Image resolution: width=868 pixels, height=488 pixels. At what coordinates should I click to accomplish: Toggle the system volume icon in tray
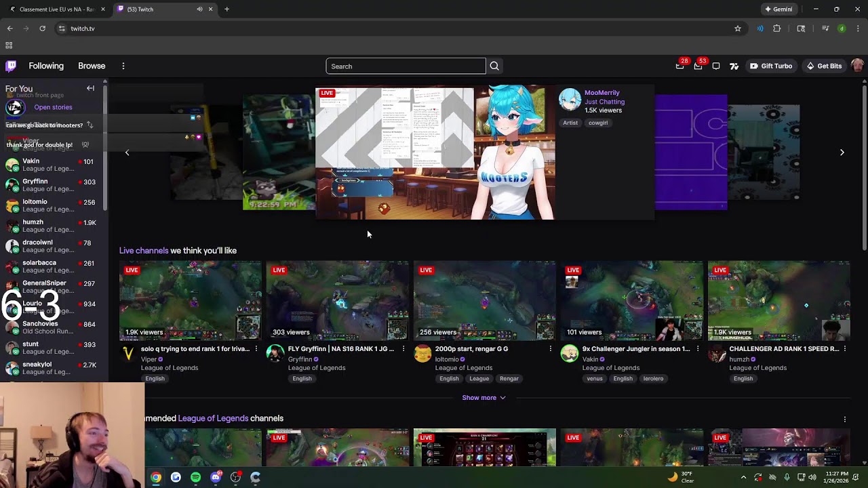(812, 477)
